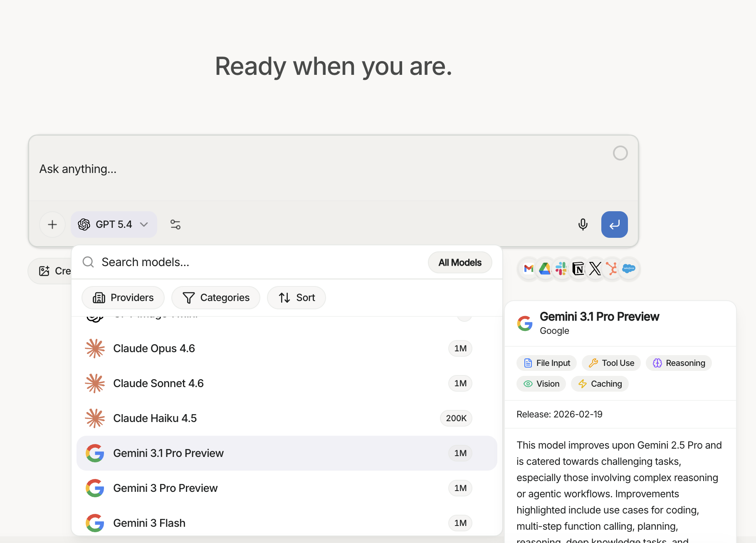
Task: Click the Tool Use capability tag
Action: [611, 363]
